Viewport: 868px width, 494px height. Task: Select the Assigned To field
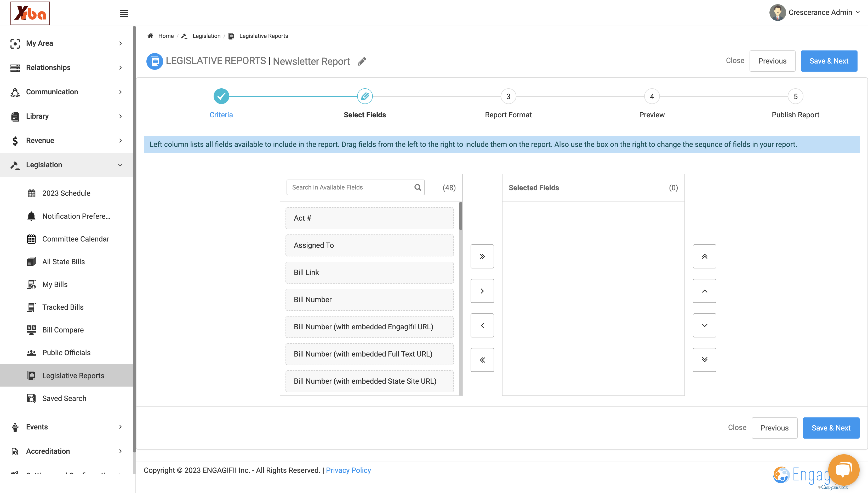click(x=369, y=245)
